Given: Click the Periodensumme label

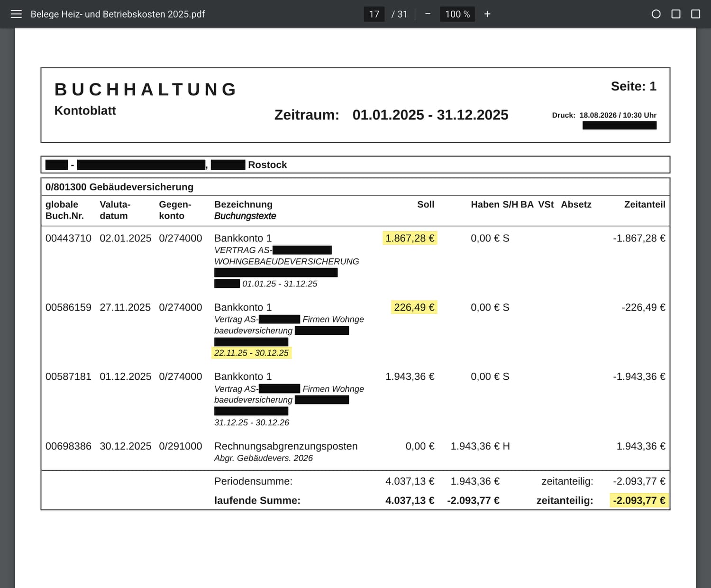Looking at the screenshot, I should coord(253,481).
